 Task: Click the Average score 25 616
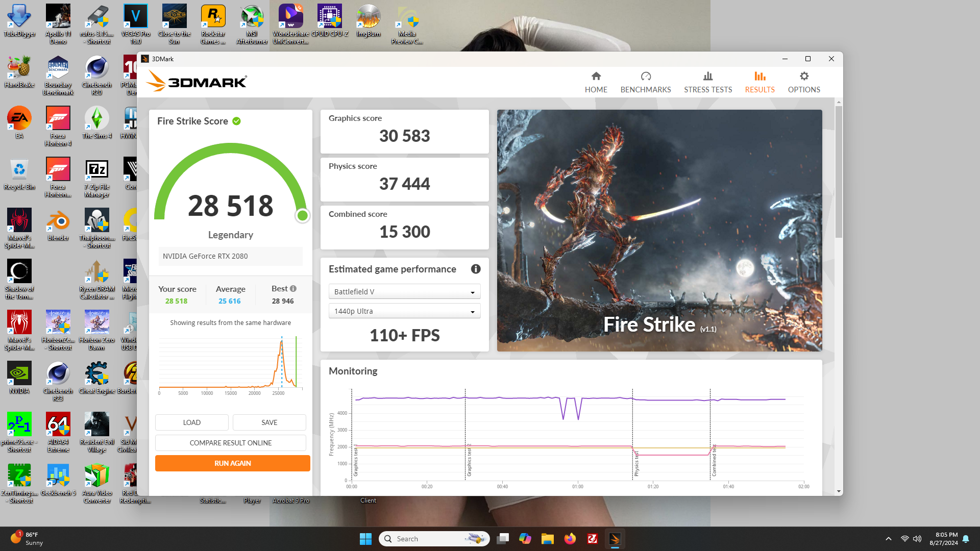click(230, 301)
